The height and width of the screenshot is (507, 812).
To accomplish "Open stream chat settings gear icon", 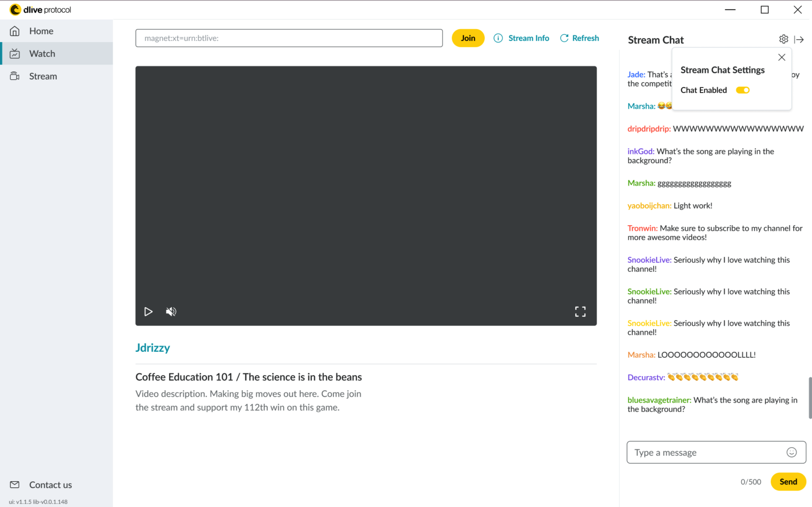I will pos(783,39).
